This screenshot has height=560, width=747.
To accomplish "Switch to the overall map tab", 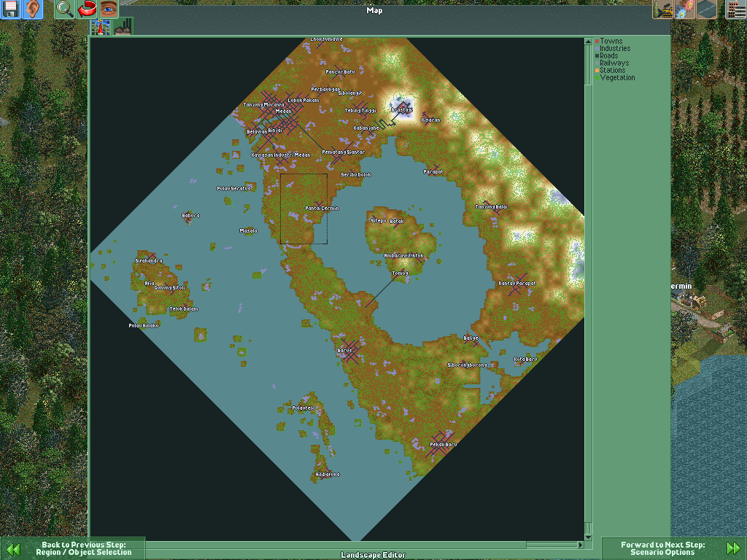I will pos(101,26).
